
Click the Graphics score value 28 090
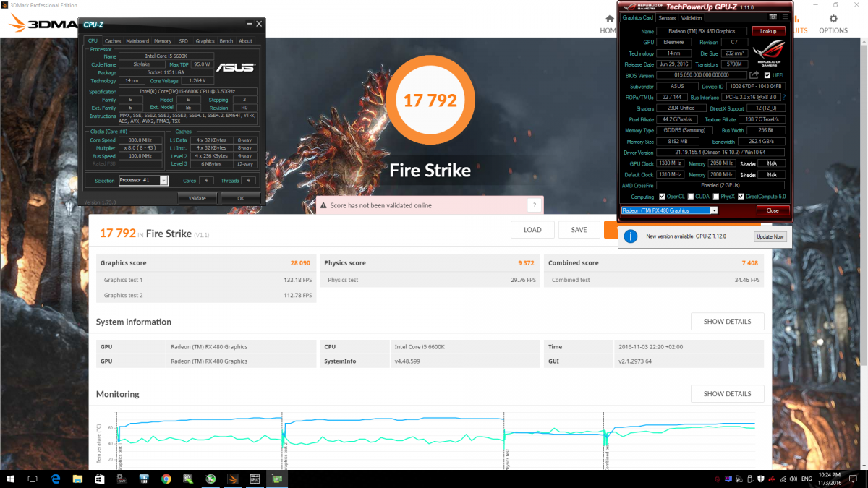point(300,263)
